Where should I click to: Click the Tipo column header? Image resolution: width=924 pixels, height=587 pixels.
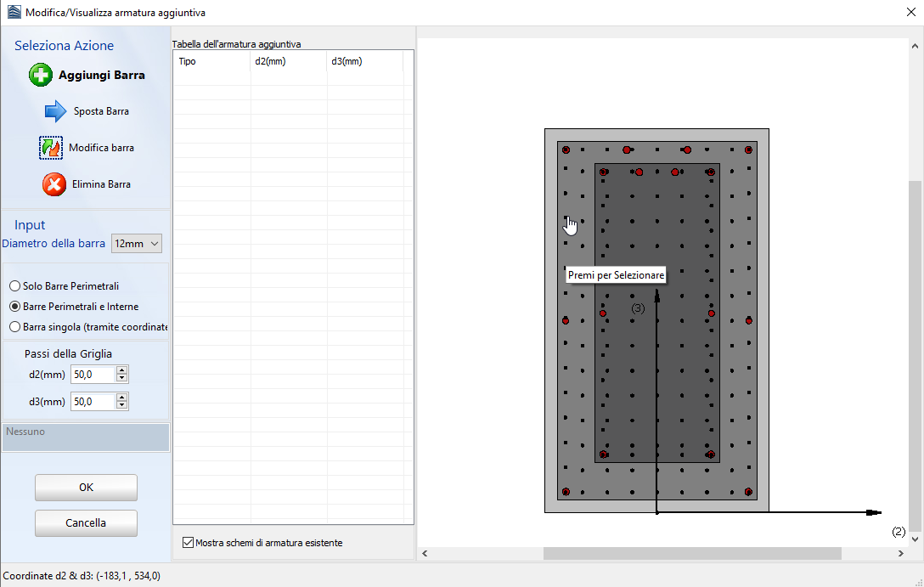click(x=211, y=61)
